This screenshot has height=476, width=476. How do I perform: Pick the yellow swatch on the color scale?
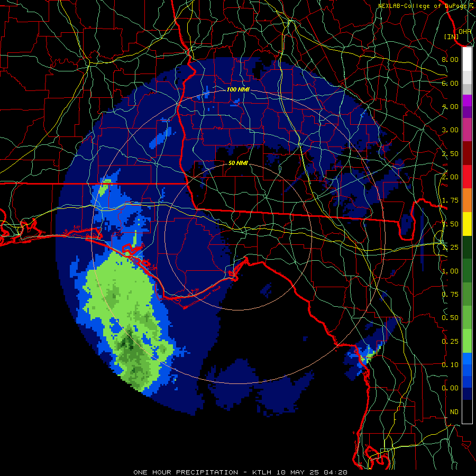(x=467, y=224)
